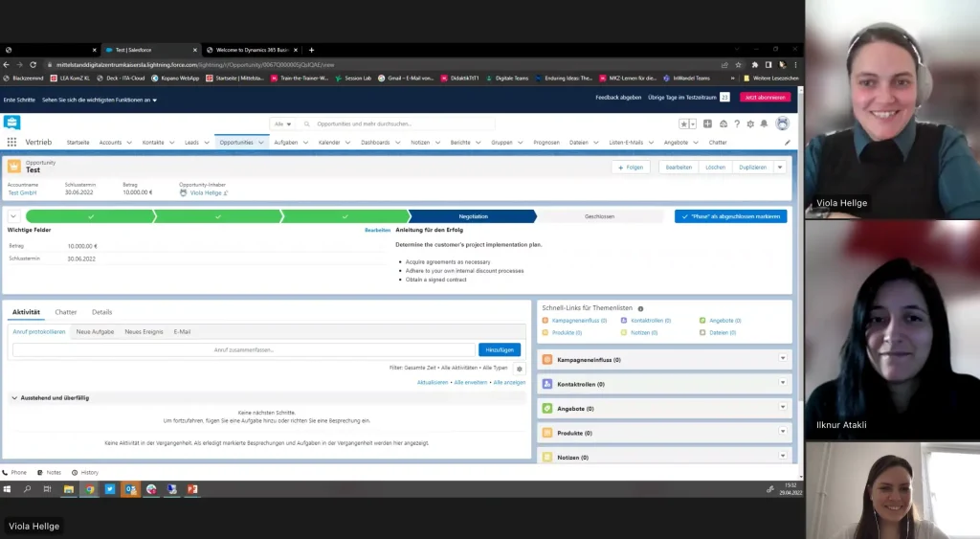
Task: Reload the page in Chrome
Action: 33,64
